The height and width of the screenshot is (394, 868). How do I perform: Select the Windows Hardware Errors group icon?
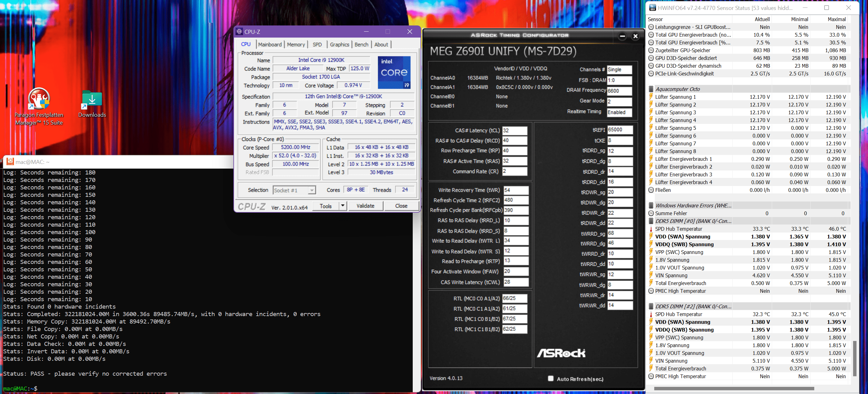(x=651, y=206)
